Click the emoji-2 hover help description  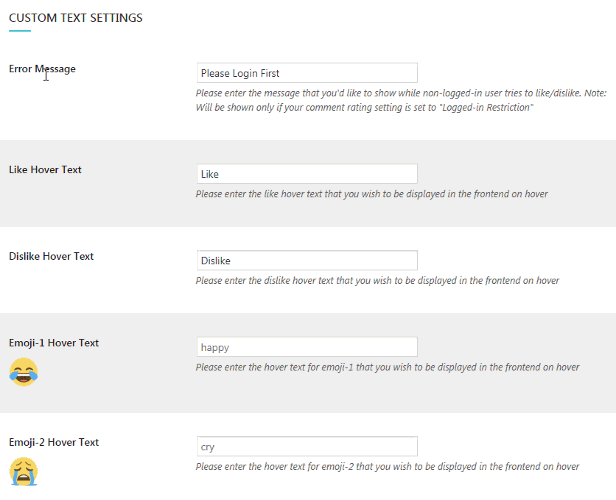point(387,467)
